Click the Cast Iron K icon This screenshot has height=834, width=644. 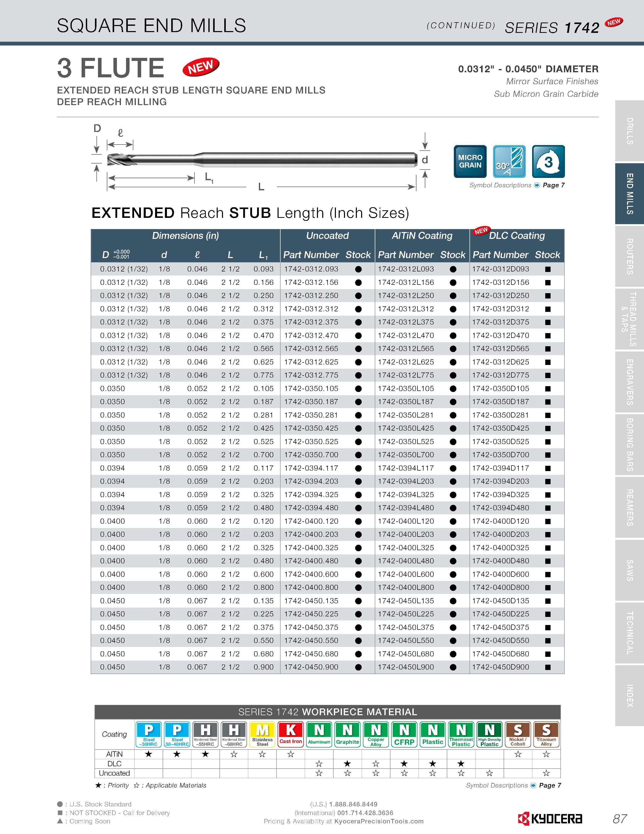click(x=291, y=734)
